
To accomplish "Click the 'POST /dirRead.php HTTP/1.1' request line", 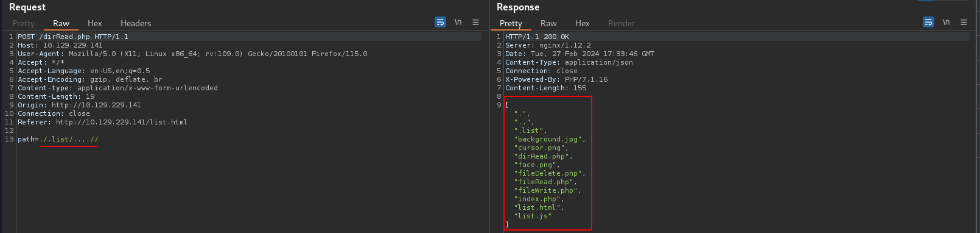I will 73,37.
